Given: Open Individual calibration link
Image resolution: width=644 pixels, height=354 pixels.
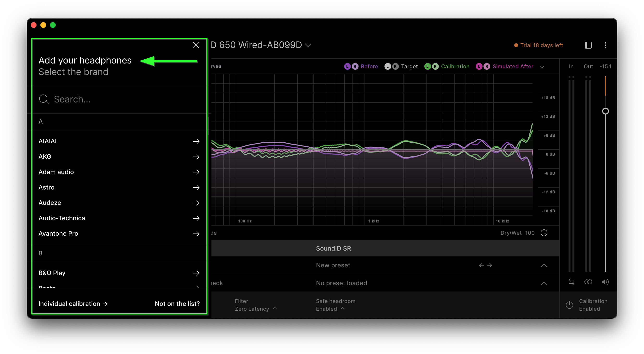Looking at the screenshot, I should (x=73, y=304).
